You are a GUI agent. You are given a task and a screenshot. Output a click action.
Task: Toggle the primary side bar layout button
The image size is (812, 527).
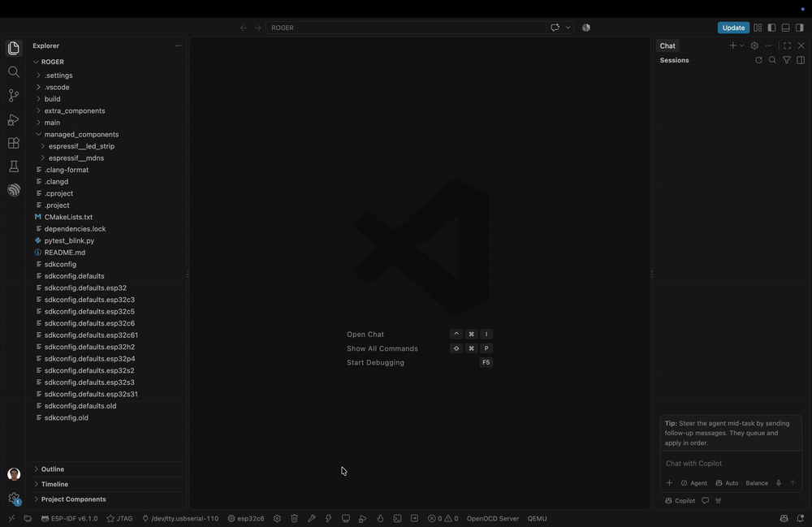pos(771,28)
